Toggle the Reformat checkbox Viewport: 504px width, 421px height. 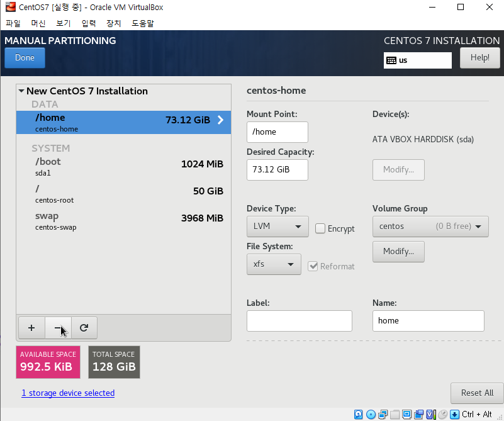click(x=313, y=266)
